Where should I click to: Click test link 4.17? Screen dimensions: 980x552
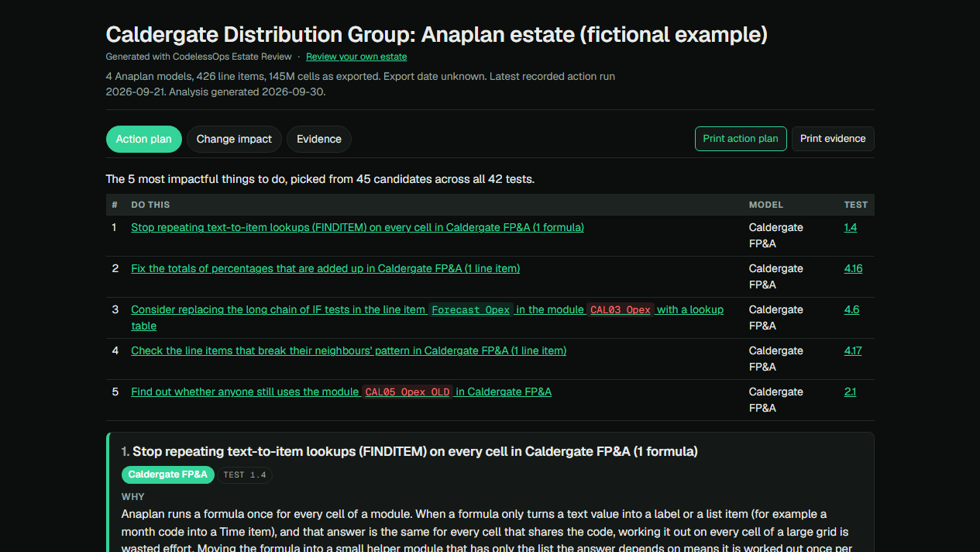point(853,350)
